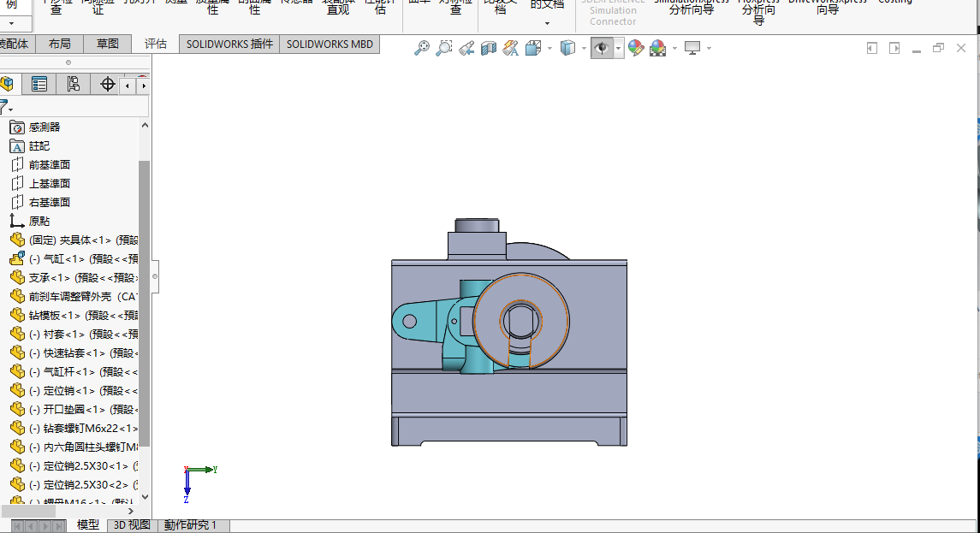The height and width of the screenshot is (533, 980).
Task: Click the Zoom to Fit magnifier icon
Action: 422,48
